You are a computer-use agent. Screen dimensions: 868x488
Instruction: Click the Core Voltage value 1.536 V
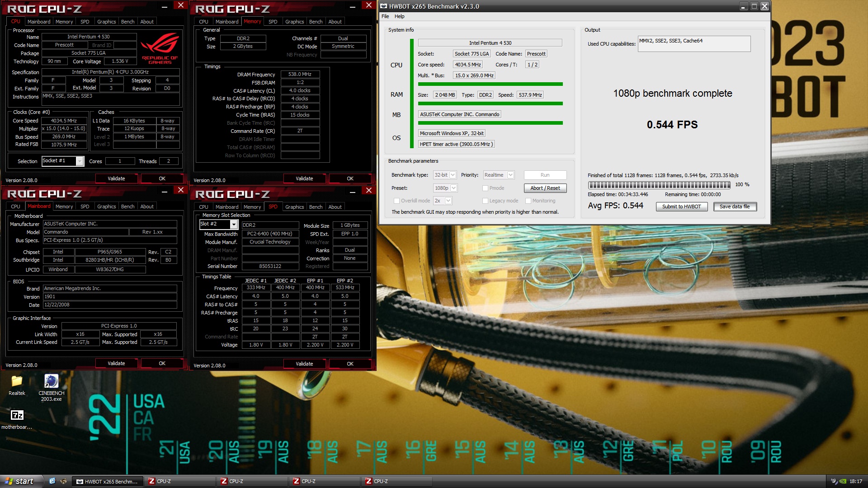(120, 61)
